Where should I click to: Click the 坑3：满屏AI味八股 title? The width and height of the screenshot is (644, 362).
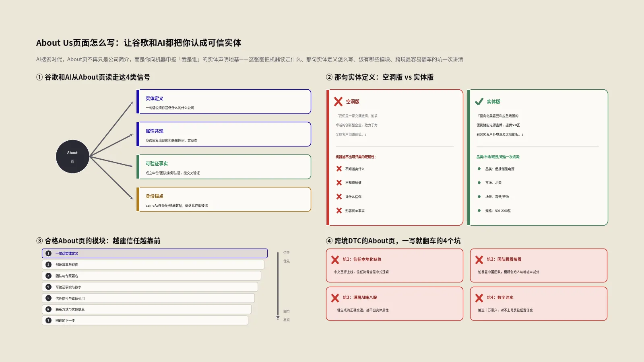click(360, 298)
